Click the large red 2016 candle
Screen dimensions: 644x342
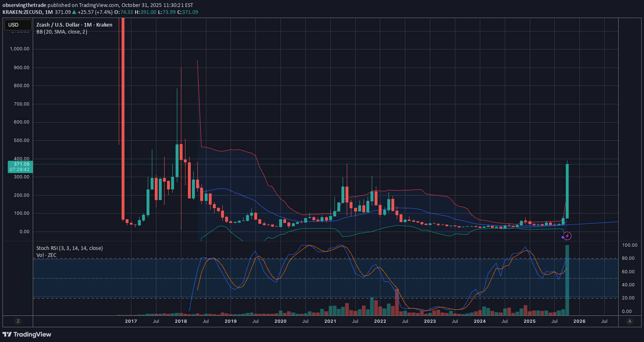[x=123, y=123]
